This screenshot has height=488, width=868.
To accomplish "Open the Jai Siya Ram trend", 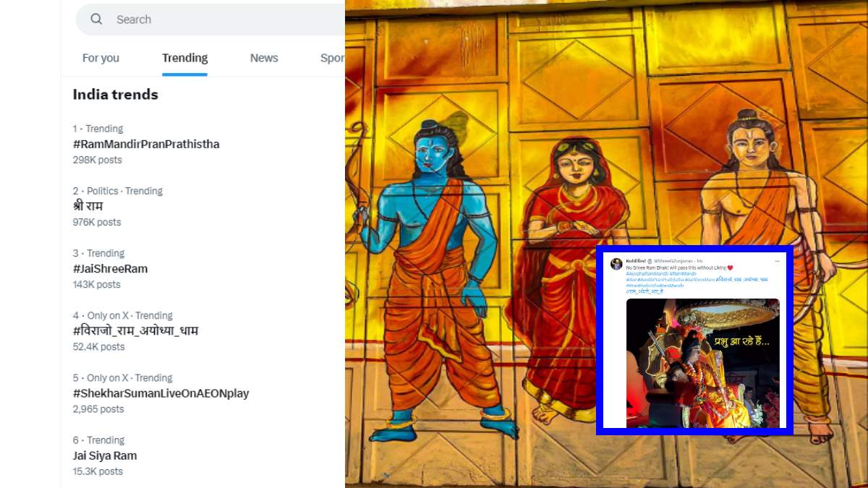I will point(105,455).
